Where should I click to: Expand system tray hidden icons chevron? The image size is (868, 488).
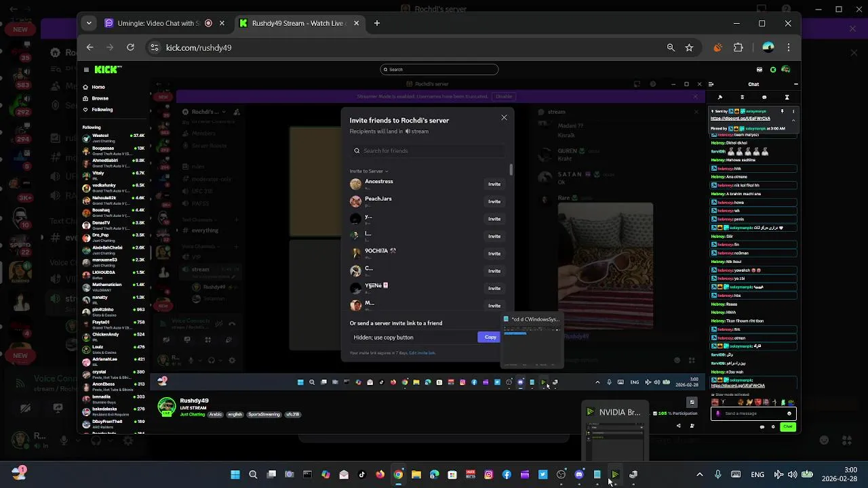pos(700,474)
